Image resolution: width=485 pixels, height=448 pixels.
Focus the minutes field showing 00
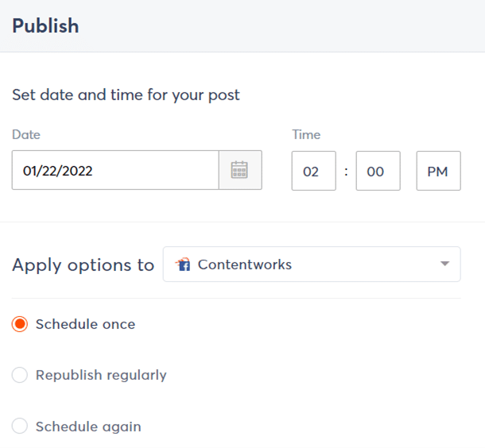coord(378,171)
